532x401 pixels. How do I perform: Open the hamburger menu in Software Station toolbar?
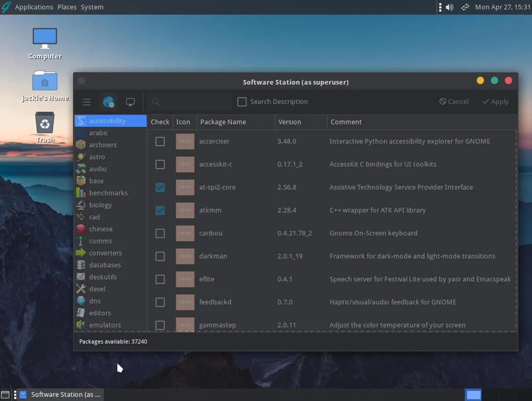pyautogui.click(x=86, y=102)
